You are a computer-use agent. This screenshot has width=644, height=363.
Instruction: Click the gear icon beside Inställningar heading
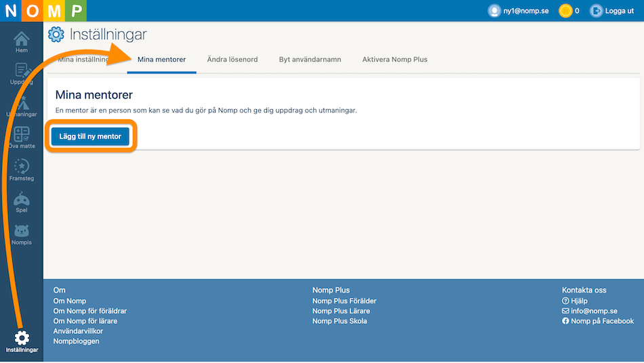point(56,34)
